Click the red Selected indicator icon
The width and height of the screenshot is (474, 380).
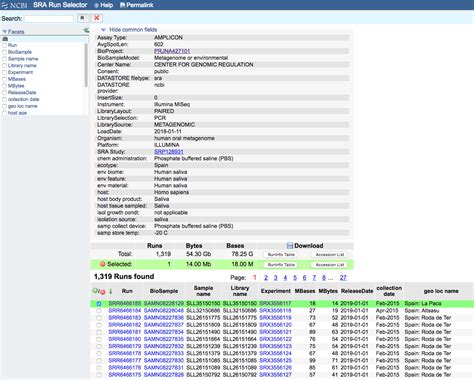point(103,264)
